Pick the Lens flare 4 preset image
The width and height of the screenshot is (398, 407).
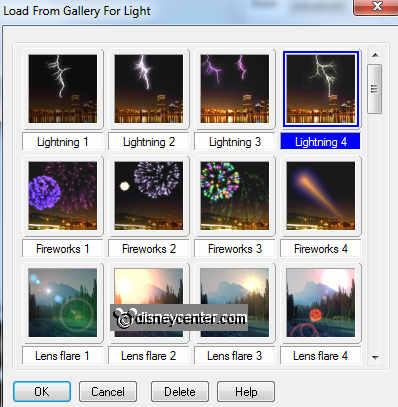tap(321, 303)
